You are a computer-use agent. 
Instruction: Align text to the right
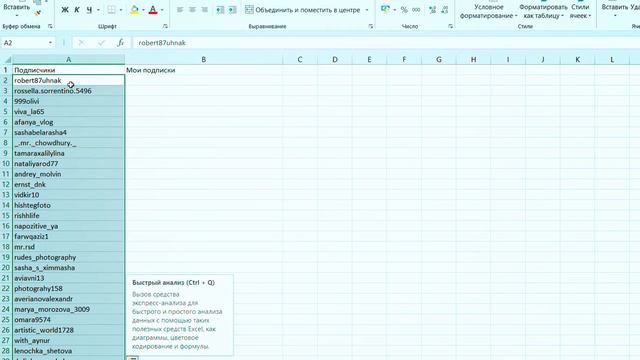205,10
